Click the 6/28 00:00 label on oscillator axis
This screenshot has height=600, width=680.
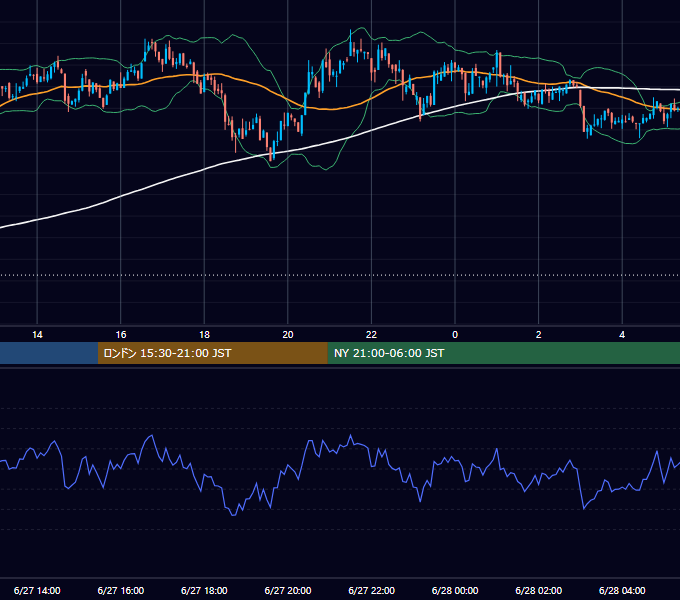[455, 590]
